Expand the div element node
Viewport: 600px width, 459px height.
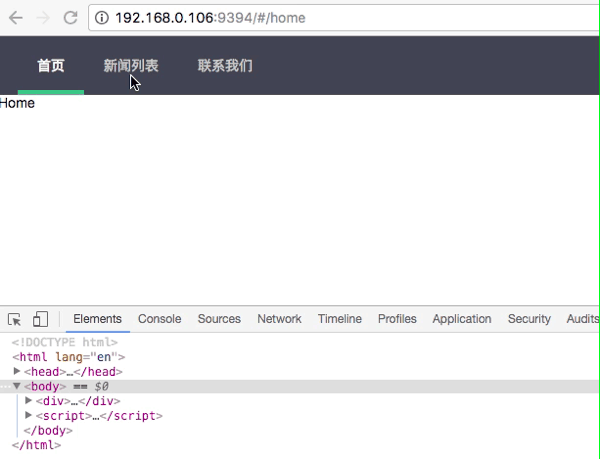pyautogui.click(x=28, y=400)
